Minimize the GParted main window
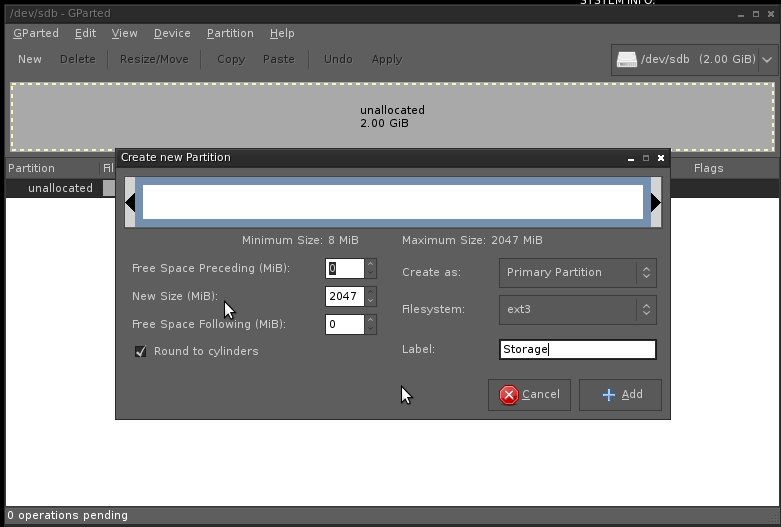This screenshot has width=781, height=527. (x=741, y=14)
